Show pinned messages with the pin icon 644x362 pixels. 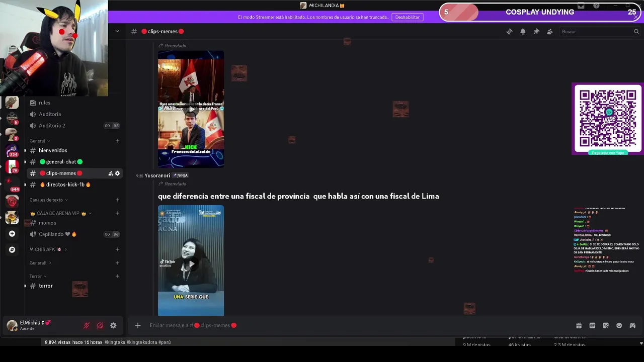pos(536,31)
